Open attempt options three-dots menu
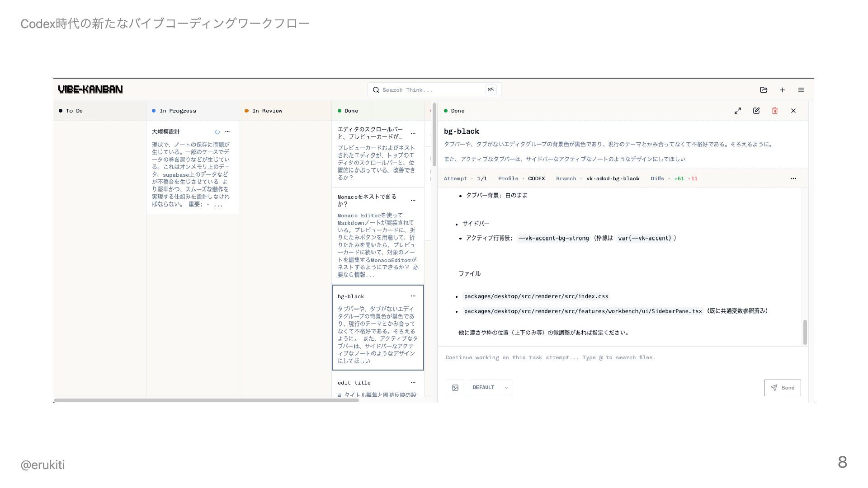Screen dimensions: 868x488 coord(793,178)
